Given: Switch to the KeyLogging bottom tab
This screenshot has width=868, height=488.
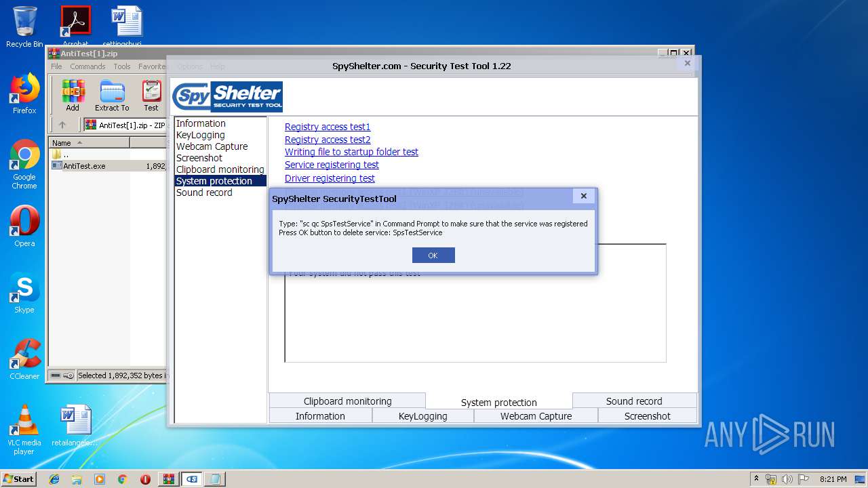Looking at the screenshot, I should tap(422, 415).
